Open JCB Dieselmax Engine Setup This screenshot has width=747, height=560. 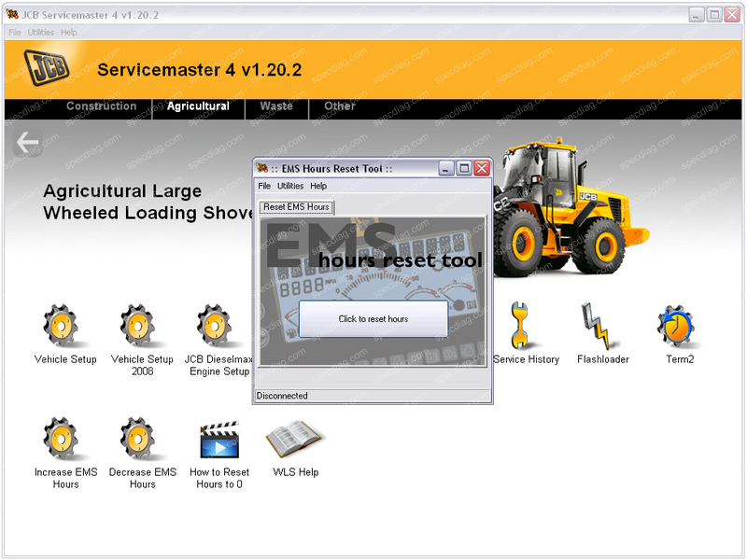[x=217, y=327]
